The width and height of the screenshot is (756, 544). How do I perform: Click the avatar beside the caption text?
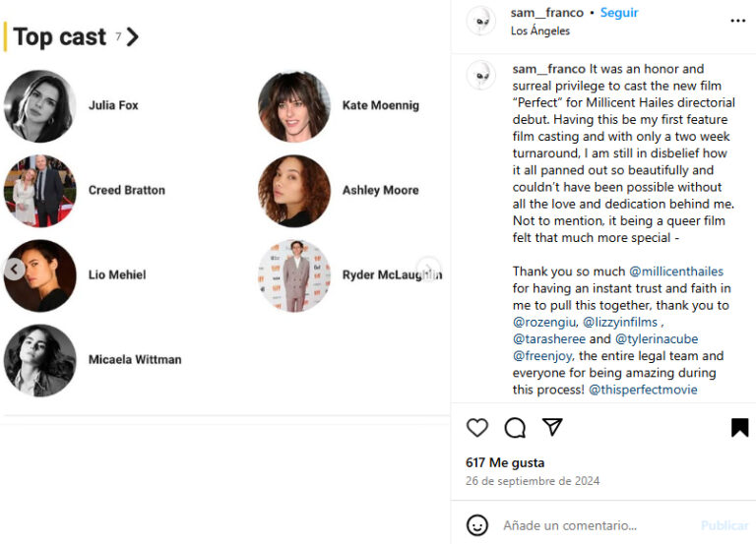[x=480, y=76]
